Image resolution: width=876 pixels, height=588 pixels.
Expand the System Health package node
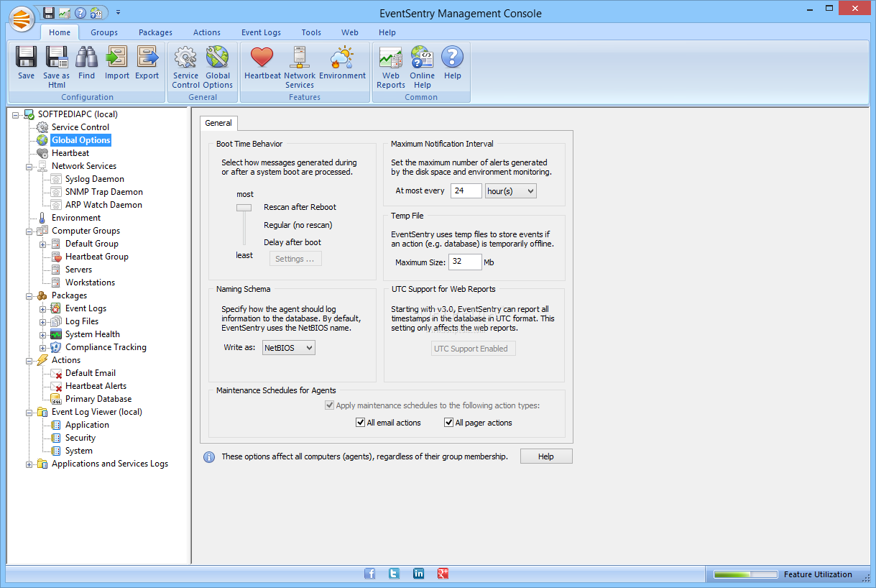point(43,334)
